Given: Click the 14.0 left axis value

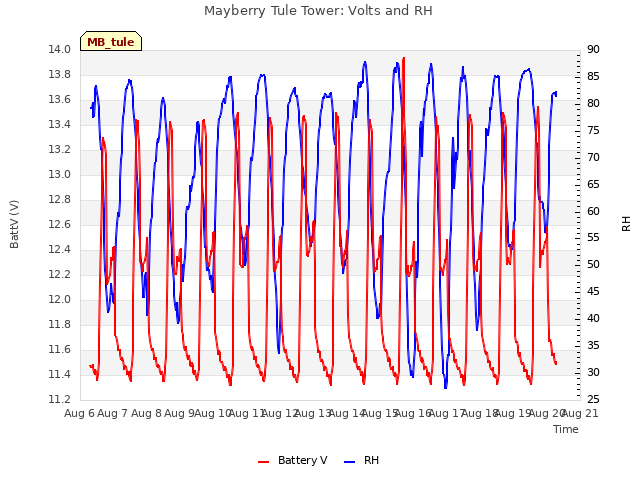Looking at the screenshot, I should point(60,49).
